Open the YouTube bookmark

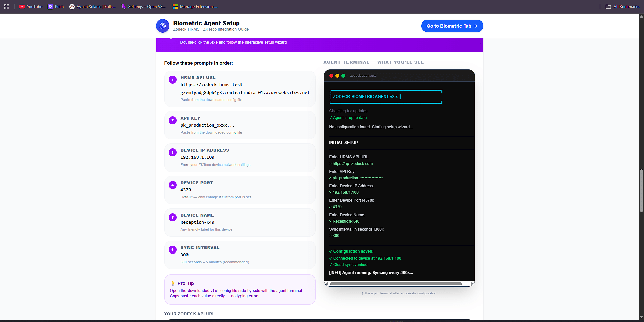pos(31,7)
